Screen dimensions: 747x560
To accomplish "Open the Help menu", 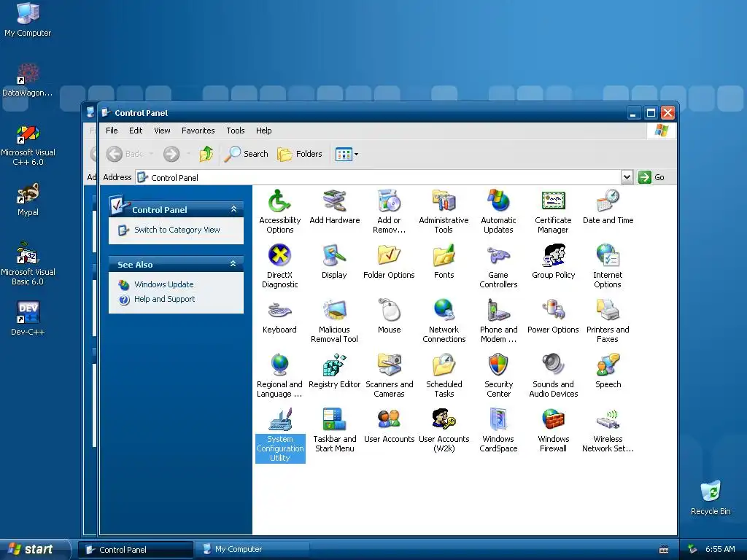I will click(263, 131).
